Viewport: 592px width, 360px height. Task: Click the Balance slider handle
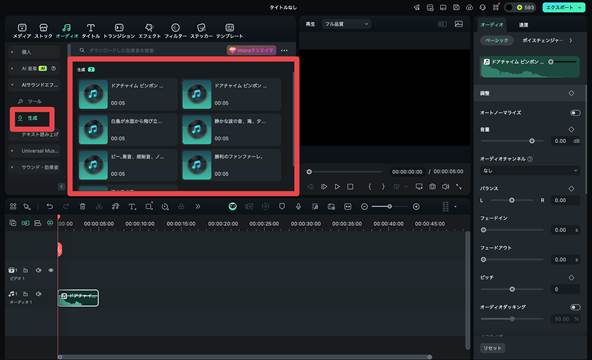click(512, 200)
